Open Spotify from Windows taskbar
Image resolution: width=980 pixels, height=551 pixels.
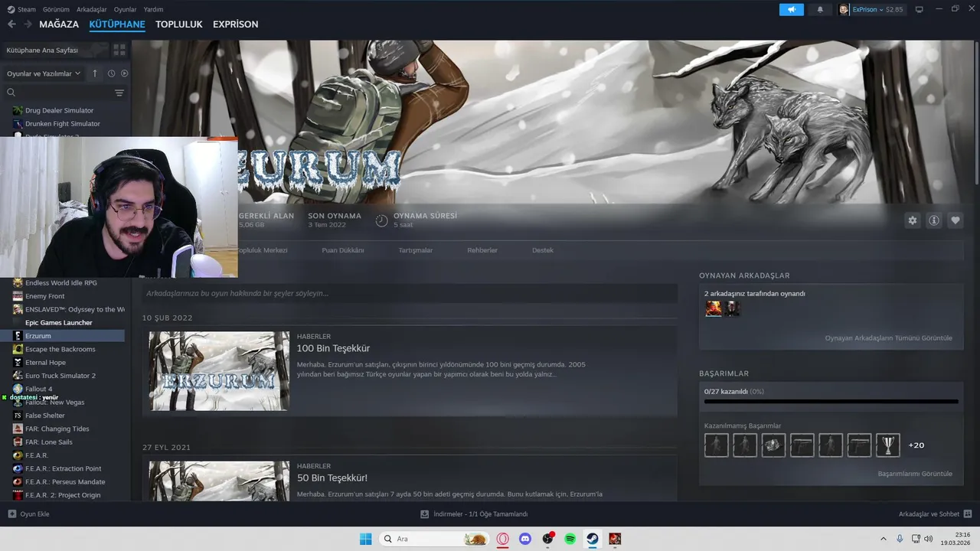tap(570, 539)
